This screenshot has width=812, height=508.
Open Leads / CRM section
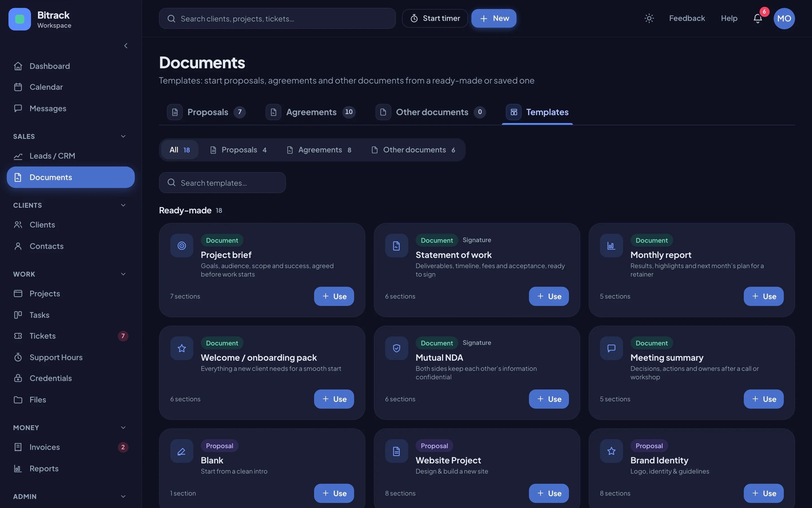[x=70, y=156]
